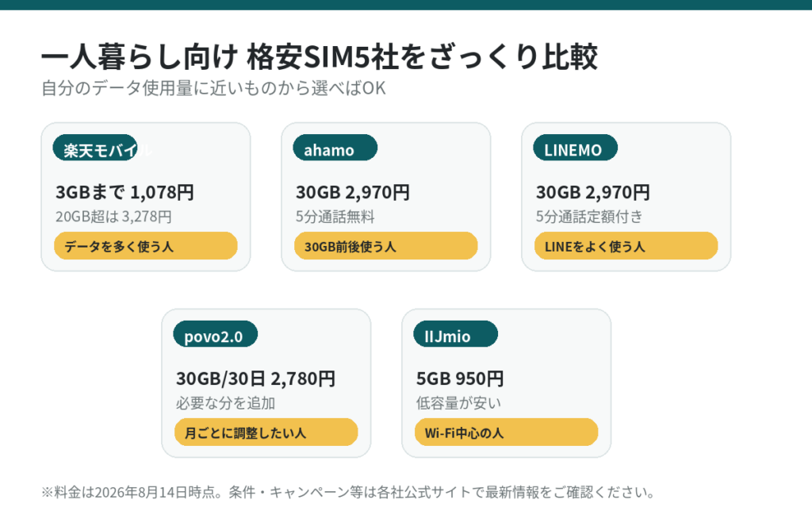Click the 月ごとに調整したい人 yellow tag
812x515 pixels.
(x=266, y=432)
